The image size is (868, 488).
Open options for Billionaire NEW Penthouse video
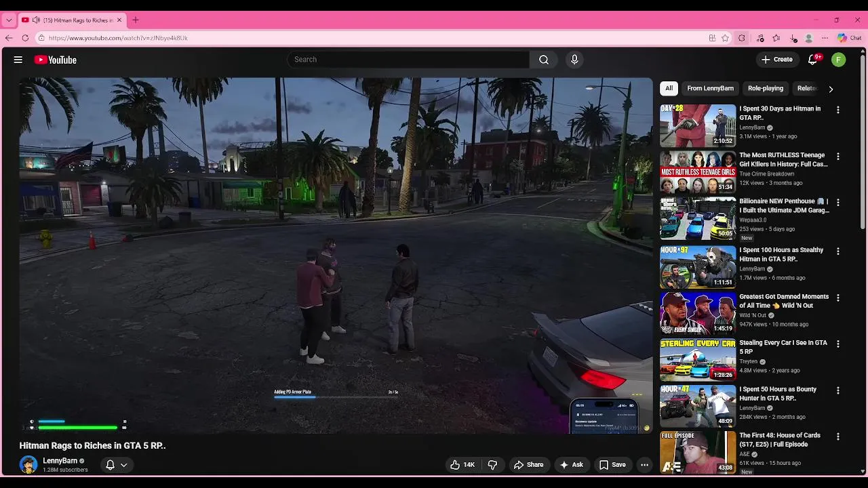click(838, 203)
